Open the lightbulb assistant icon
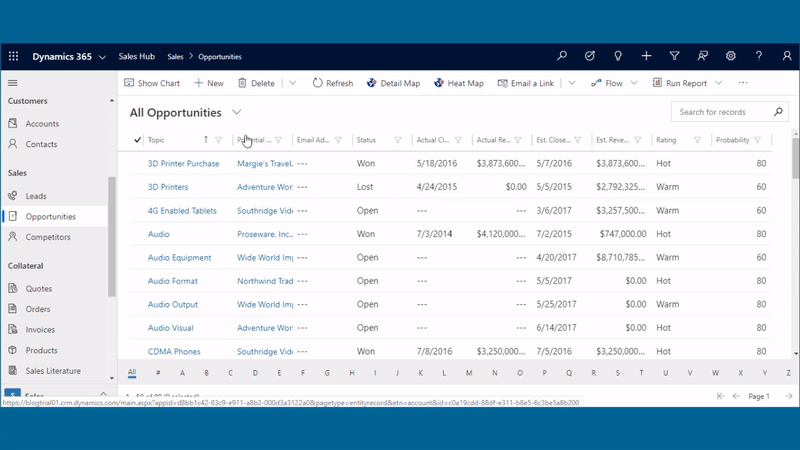This screenshot has height=450, width=800. tap(618, 56)
